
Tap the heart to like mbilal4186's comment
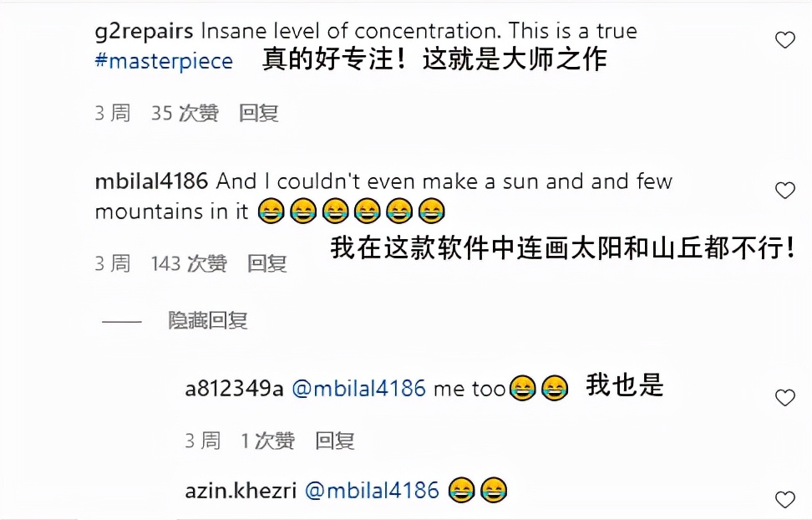784,191
